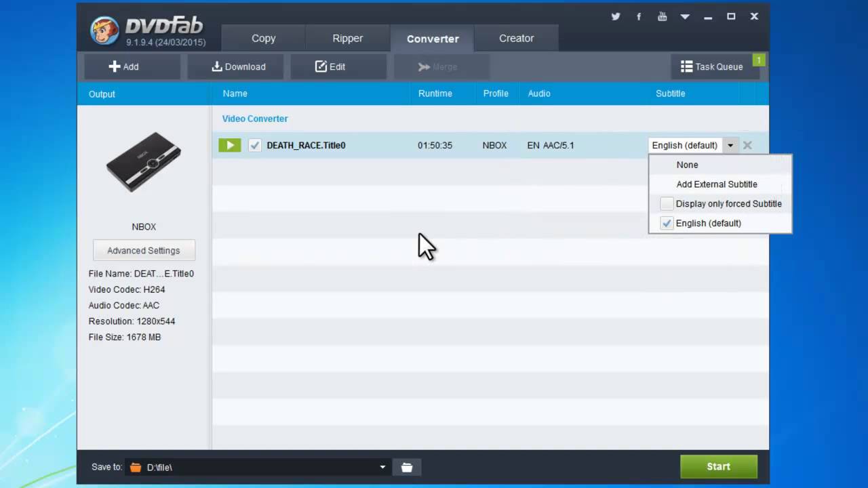
Task: Switch to the Ripper tab
Action: [348, 39]
